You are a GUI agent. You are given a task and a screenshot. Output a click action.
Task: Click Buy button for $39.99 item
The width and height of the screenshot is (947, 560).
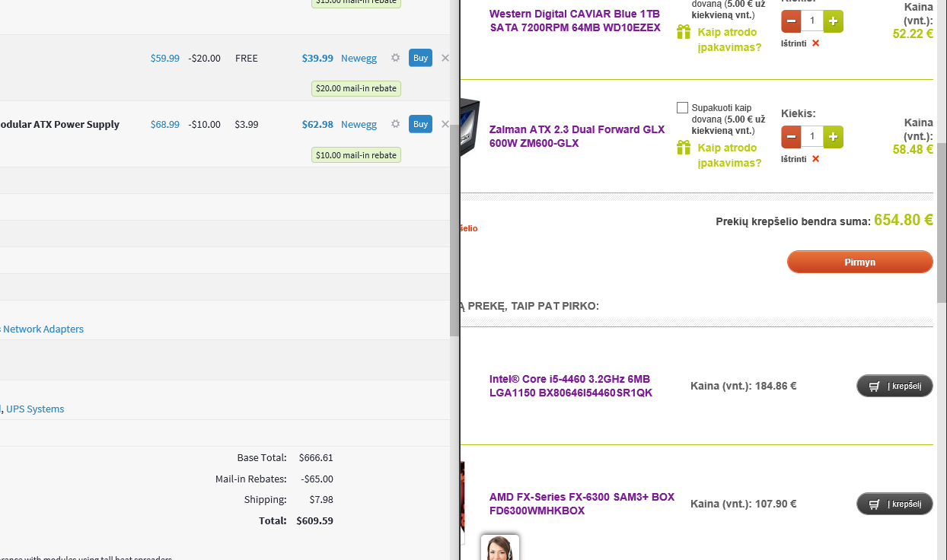[420, 58]
